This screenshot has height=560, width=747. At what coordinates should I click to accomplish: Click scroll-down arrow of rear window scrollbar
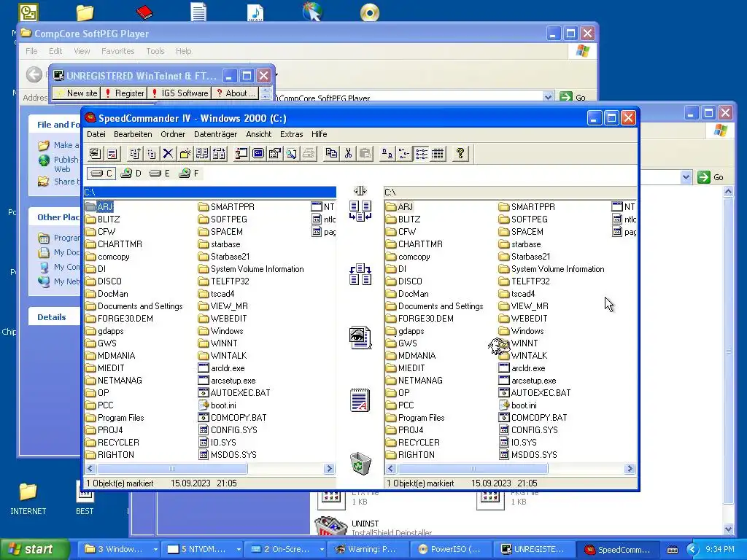tap(728, 529)
